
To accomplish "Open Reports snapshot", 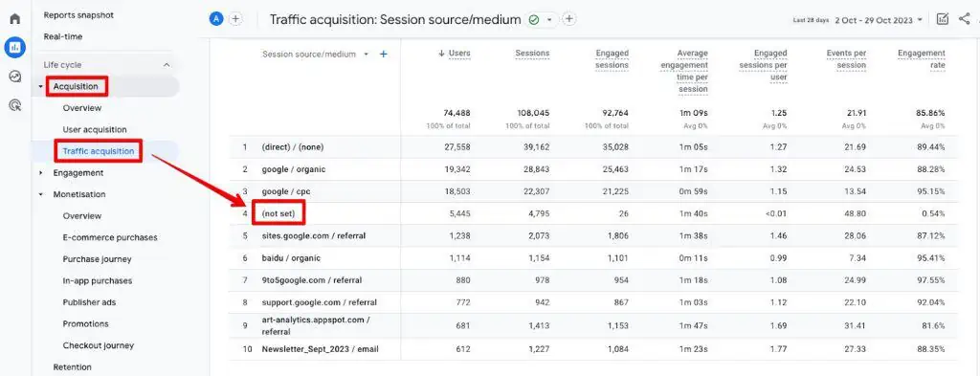I will pos(78,15).
